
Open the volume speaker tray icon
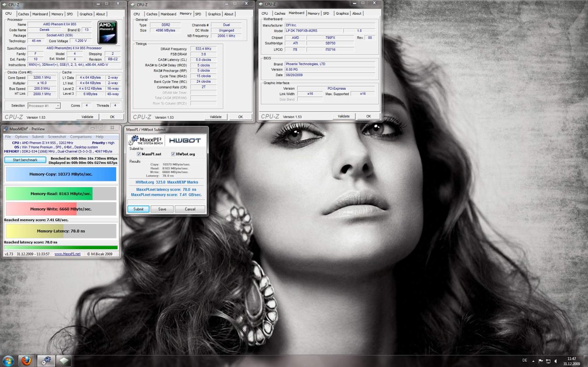tap(555, 361)
